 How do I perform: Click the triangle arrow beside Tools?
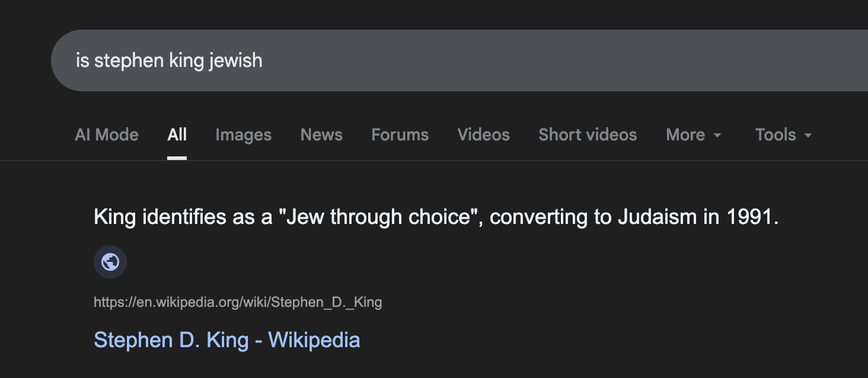click(x=808, y=136)
